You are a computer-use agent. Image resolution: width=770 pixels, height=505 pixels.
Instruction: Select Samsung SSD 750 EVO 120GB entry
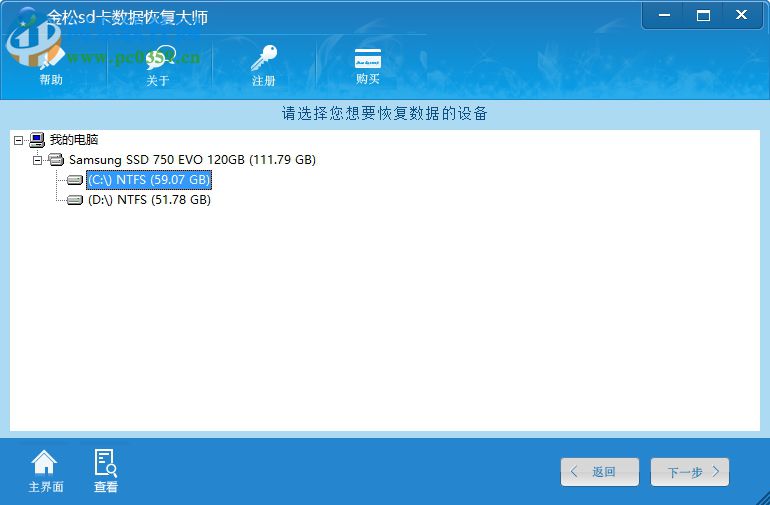point(192,160)
